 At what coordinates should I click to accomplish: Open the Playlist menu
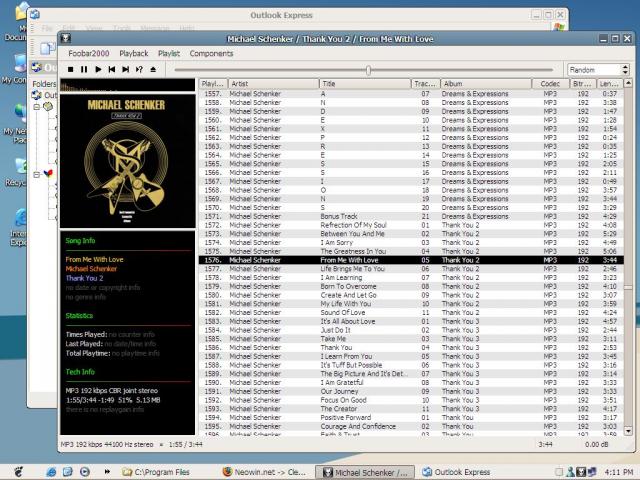pos(169,53)
